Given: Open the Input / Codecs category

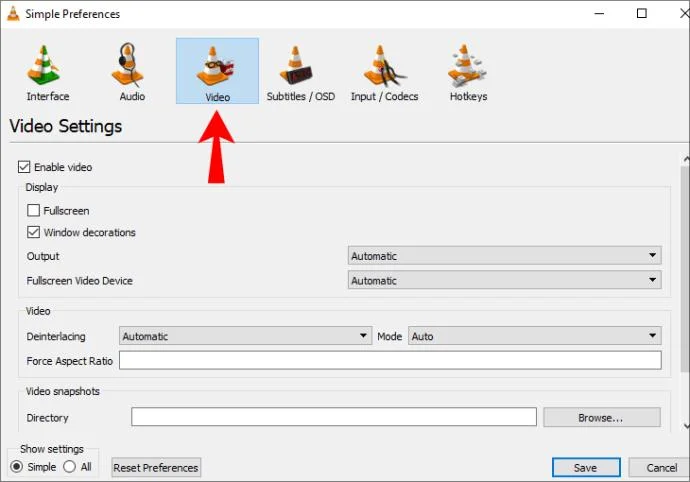Looking at the screenshot, I should tap(384, 73).
